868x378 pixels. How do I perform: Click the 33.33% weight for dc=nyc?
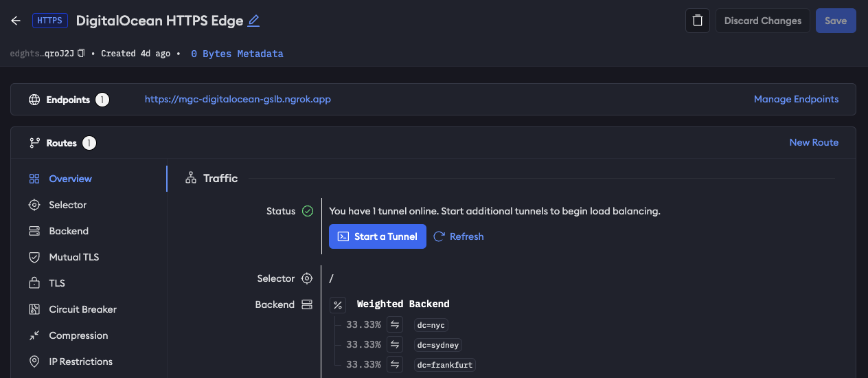[363, 324]
